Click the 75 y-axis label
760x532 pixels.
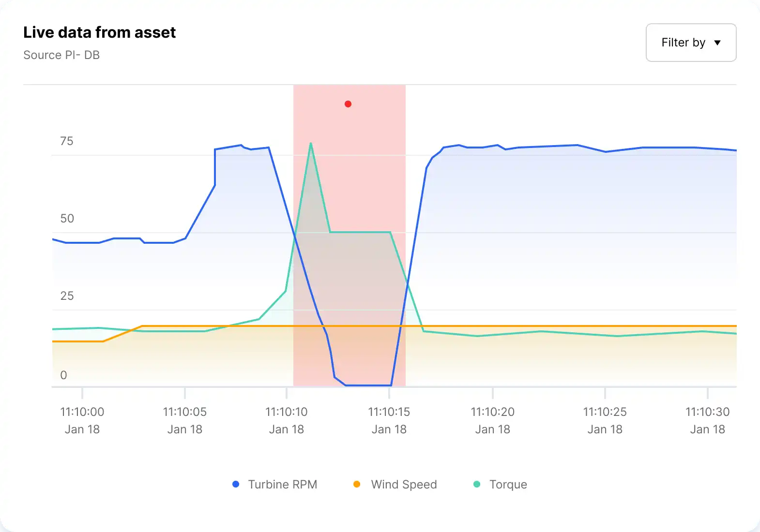(x=67, y=141)
